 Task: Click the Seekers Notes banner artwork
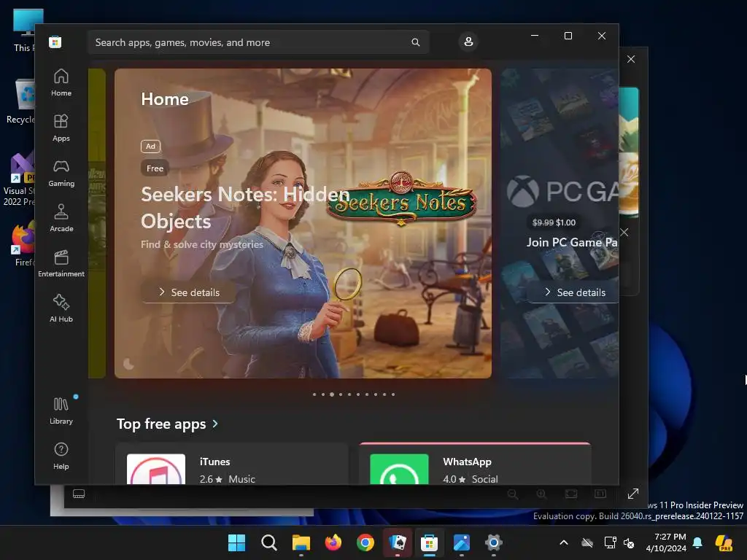point(303,223)
